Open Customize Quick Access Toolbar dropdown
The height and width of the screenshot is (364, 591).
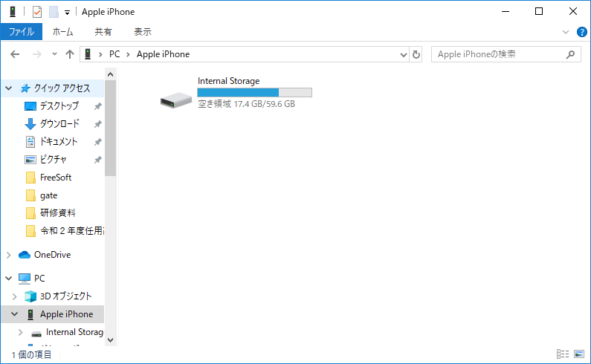coord(67,13)
